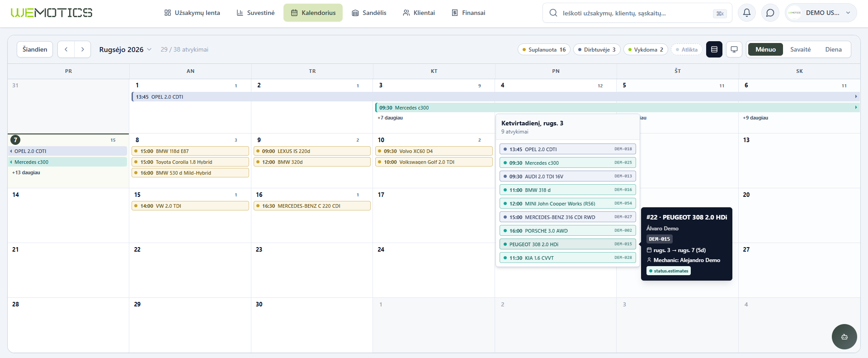
Task: Switch to Savaitė view
Action: [800, 49]
